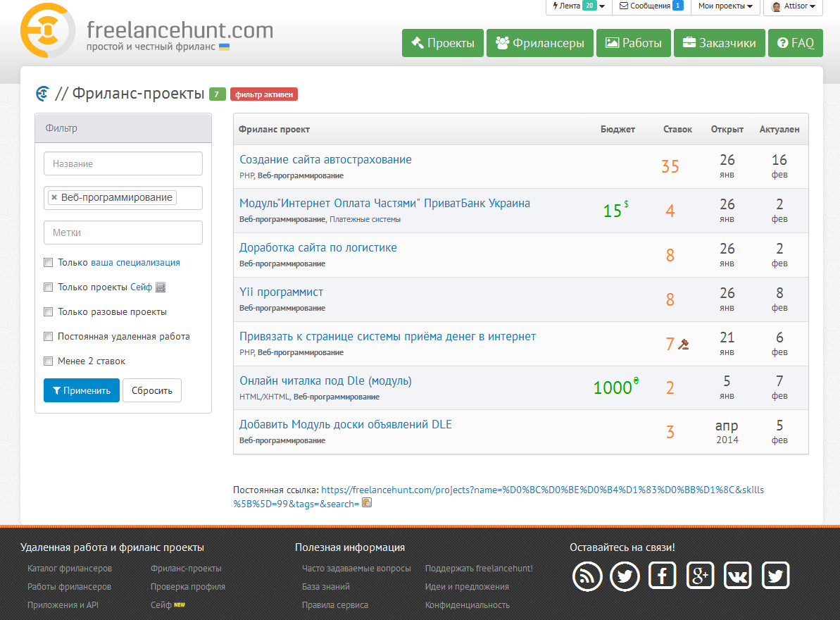The height and width of the screenshot is (620, 840).
Task: Check Только разовые проекты option
Action: coord(48,312)
